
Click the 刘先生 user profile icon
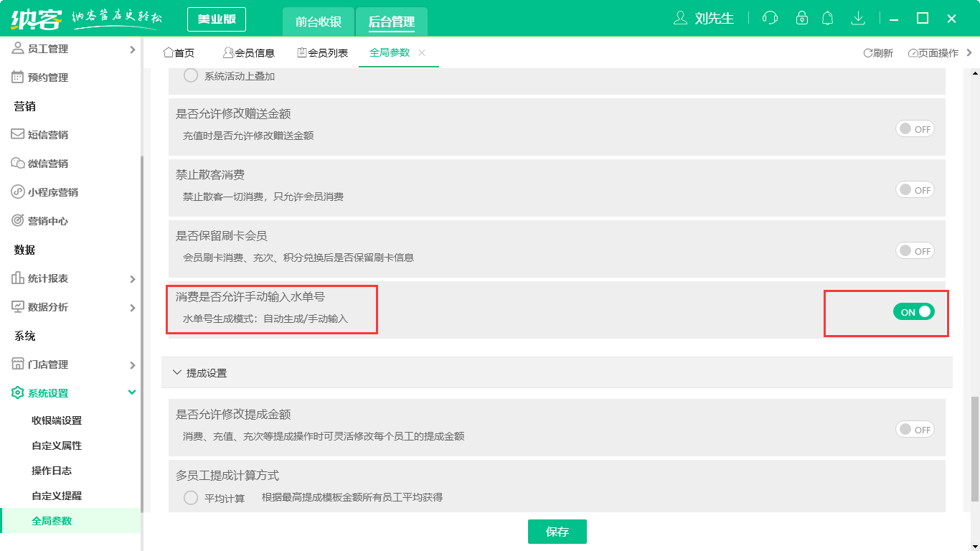680,19
